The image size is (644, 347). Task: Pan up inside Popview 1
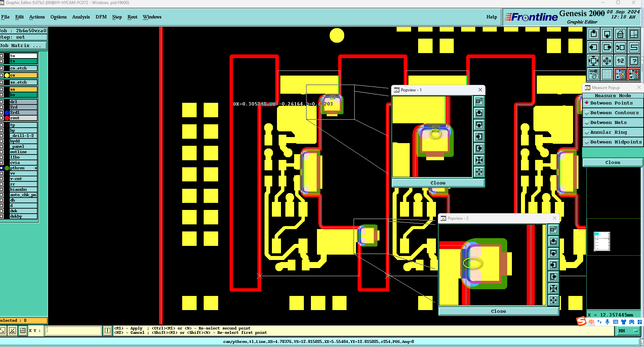(479, 113)
